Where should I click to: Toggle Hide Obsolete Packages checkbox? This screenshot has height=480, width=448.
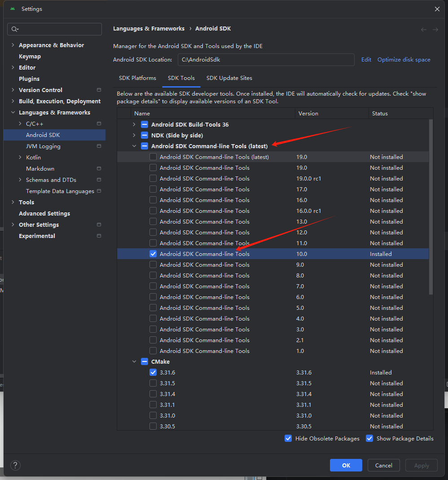point(288,438)
